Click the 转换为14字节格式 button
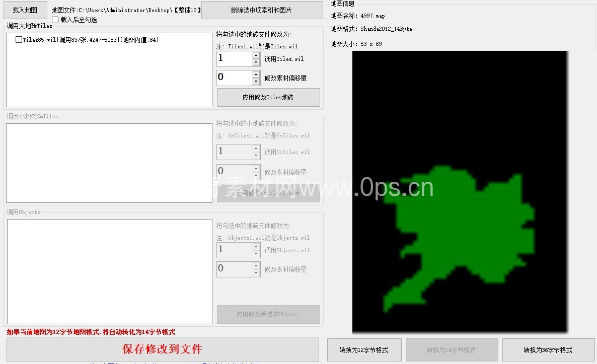597x364 pixels. (x=452, y=350)
